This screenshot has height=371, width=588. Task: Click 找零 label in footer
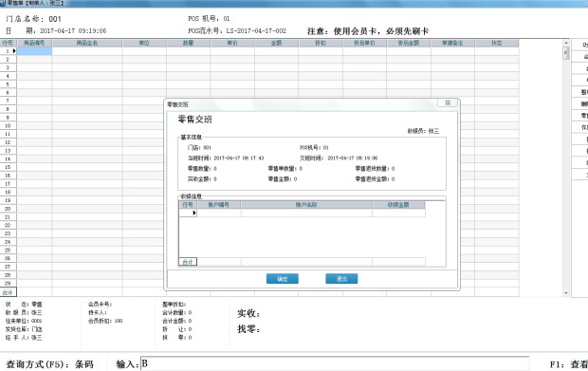point(248,329)
